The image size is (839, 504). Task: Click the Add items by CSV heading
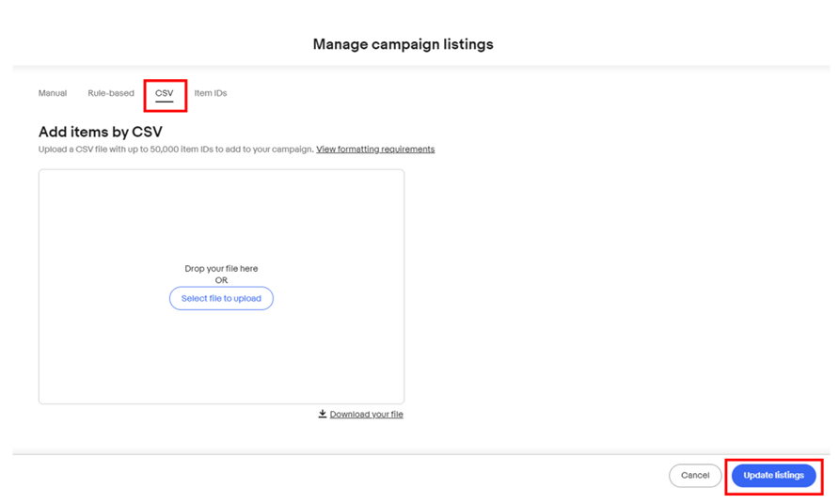[x=101, y=133]
